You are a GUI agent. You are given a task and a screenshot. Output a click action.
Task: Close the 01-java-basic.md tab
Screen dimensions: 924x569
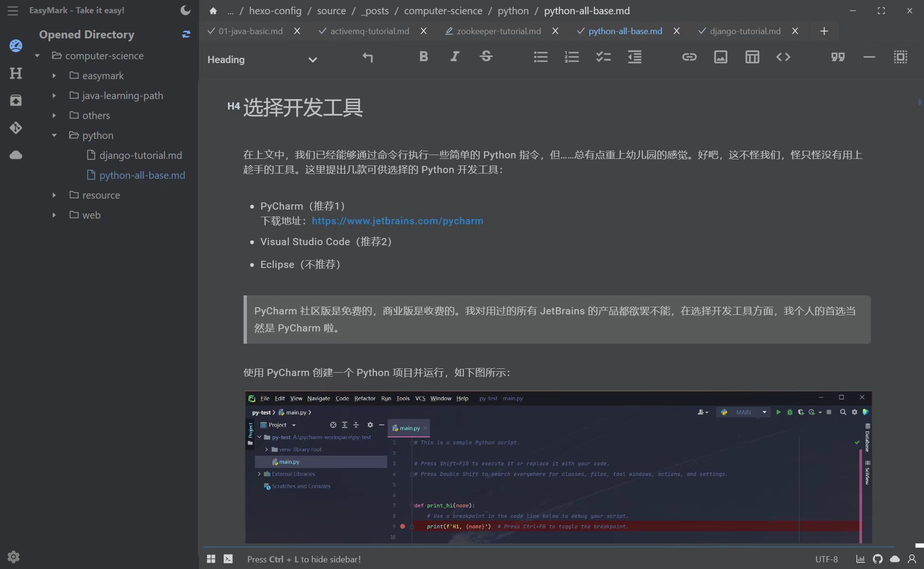point(297,31)
